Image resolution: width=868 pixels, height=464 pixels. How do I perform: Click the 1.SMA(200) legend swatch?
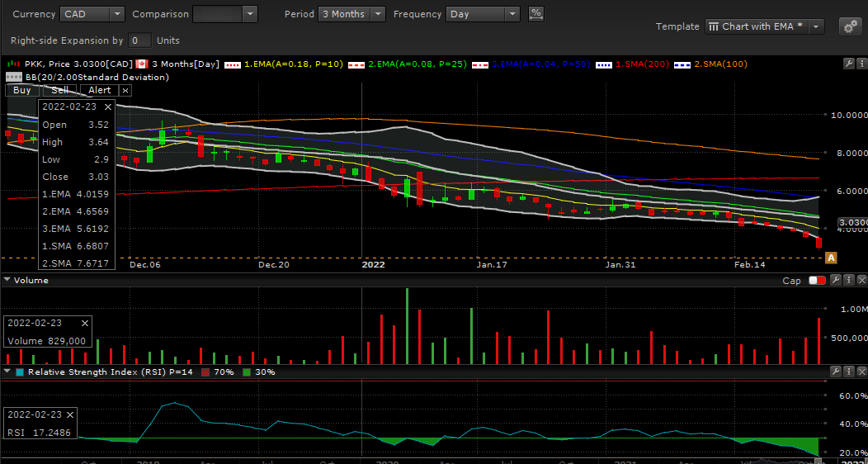(x=605, y=64)
